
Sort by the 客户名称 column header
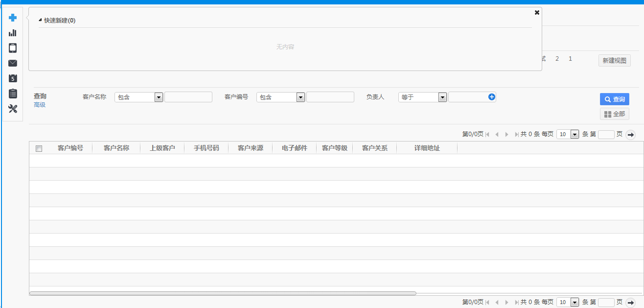[x=116, y=148]
